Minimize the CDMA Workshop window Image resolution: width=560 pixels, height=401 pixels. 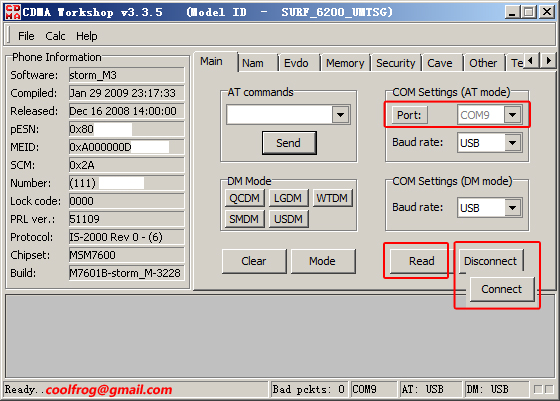pyautogui.click(x=512, y=12)
